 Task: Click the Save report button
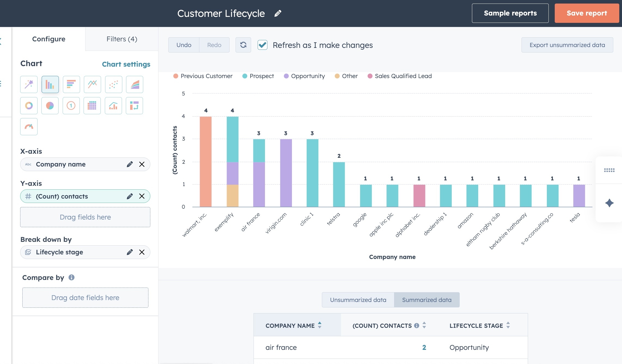pos(587,13)
